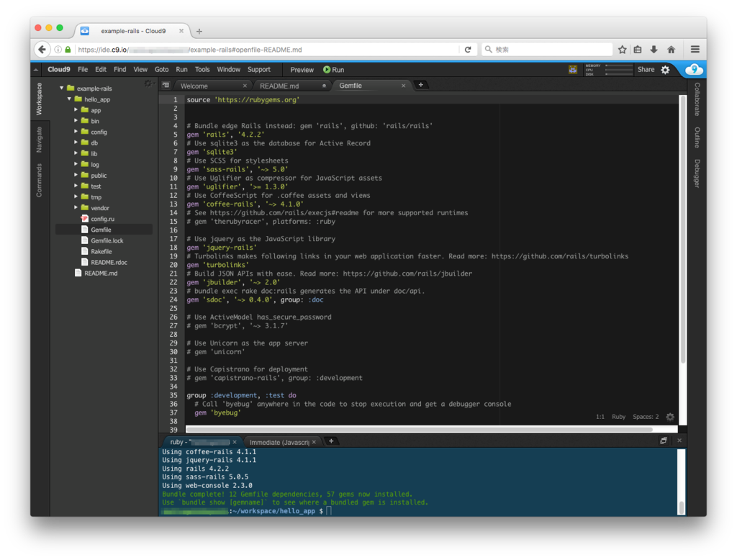Open the editor tab list icon

tap(166, 85)
